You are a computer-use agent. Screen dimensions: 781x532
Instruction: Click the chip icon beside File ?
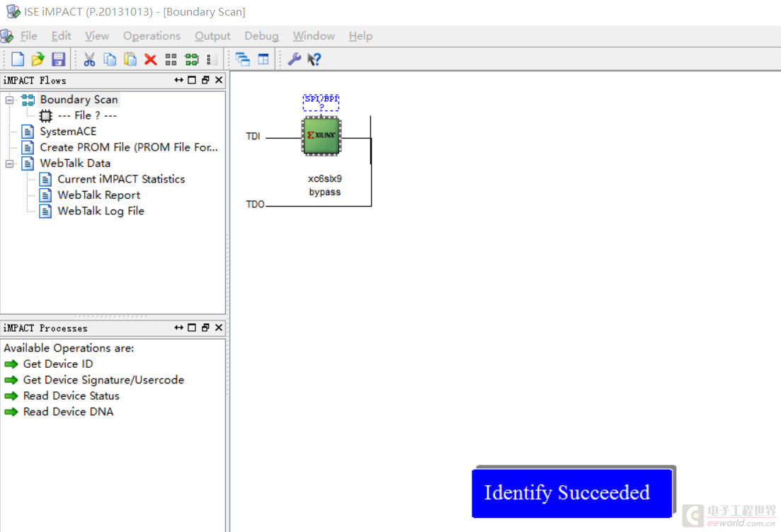click(45, 116)
